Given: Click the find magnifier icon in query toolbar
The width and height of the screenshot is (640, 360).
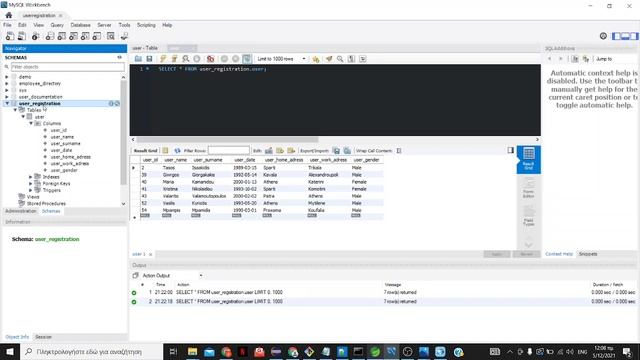Looking at the screenshot, I should [340, 59].
